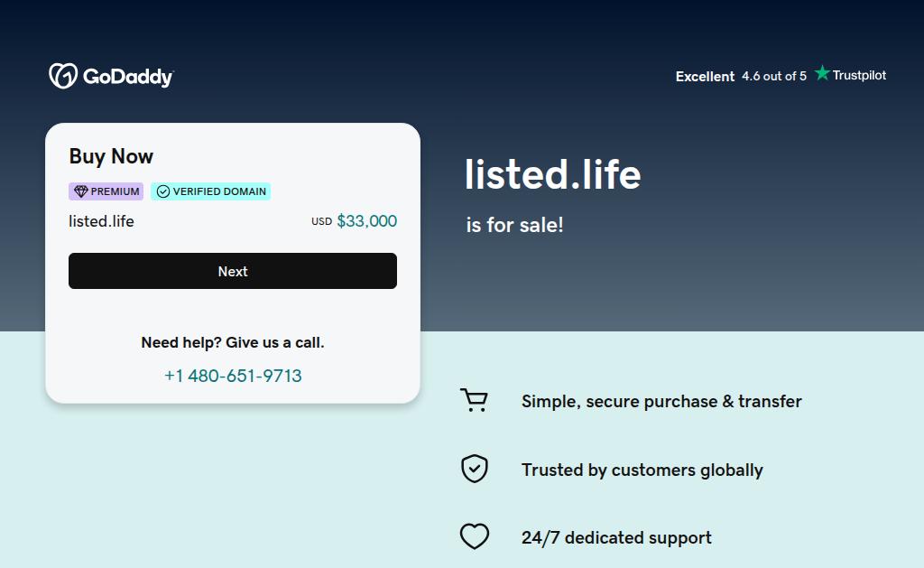The width and height of the screenshot is (924, 568).
Task: Click the GoDaddy heart logo icon
Action: pyautogui.click(x=63, y=76)
